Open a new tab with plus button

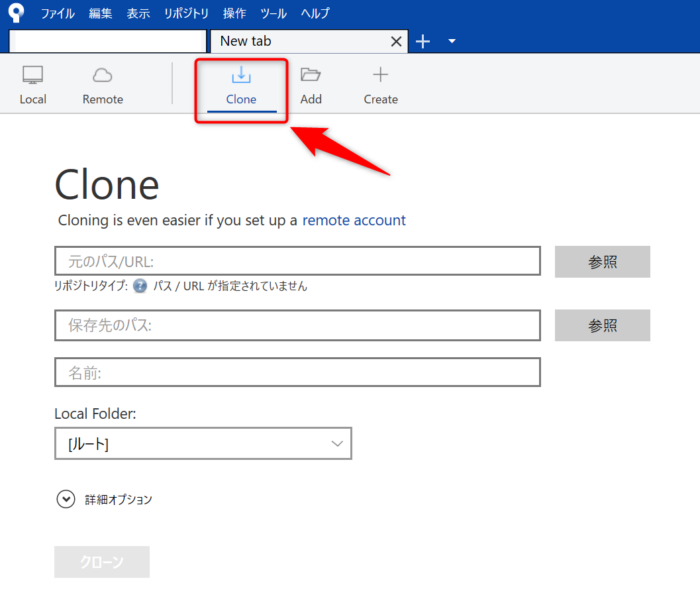click(423, 41)
